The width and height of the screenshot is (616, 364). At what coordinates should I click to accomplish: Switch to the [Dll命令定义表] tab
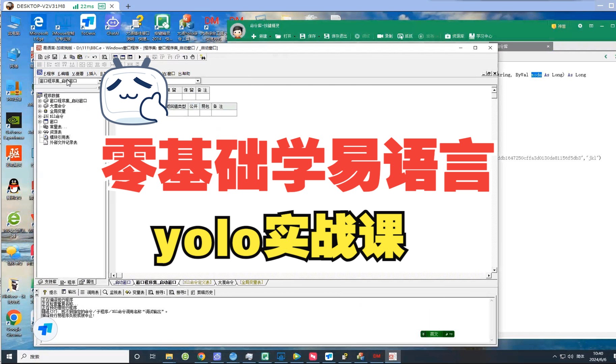(197, 282)
